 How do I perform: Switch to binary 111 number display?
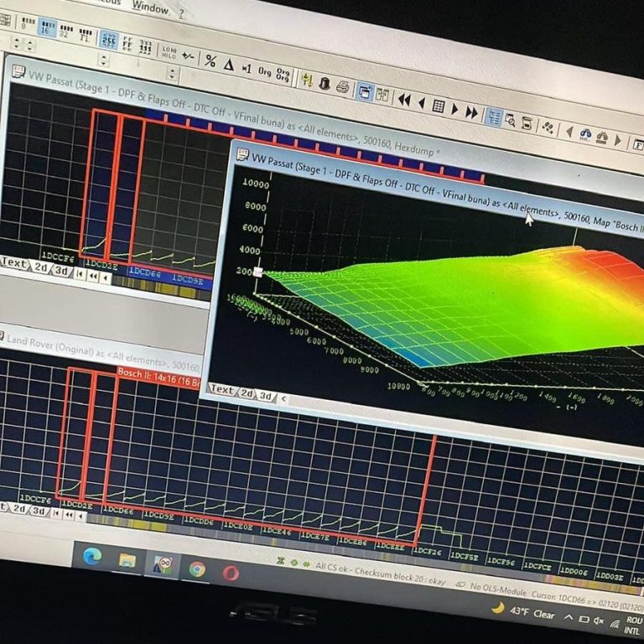[146, 48]
